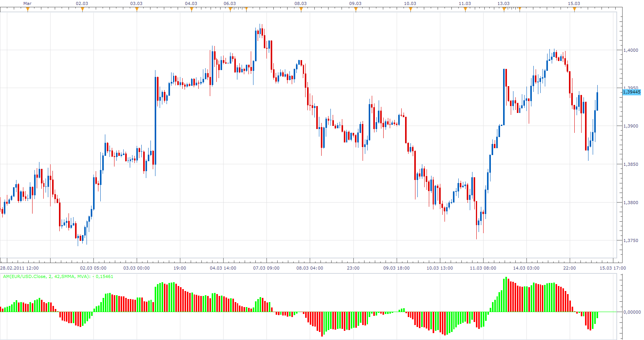Click the 04.03 14:00 time axis label
The height and width of the screenshot is (340, 644).
(x=223, y=268)
